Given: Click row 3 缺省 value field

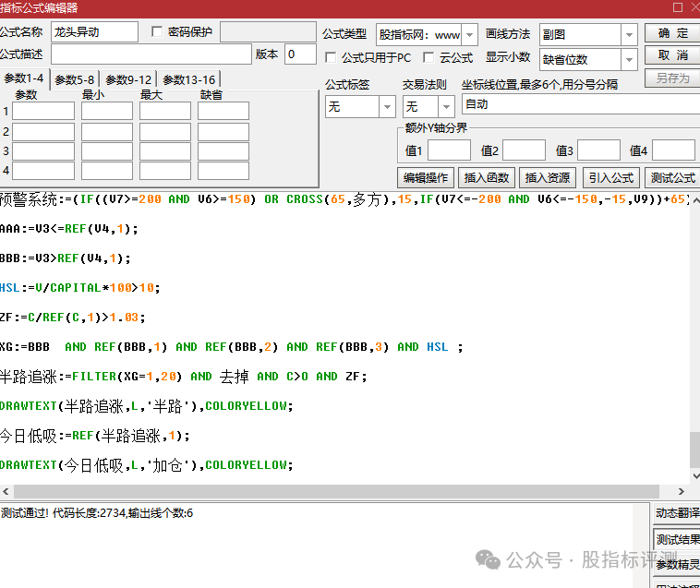Looking at the screenshot, I should pos(223,151).
